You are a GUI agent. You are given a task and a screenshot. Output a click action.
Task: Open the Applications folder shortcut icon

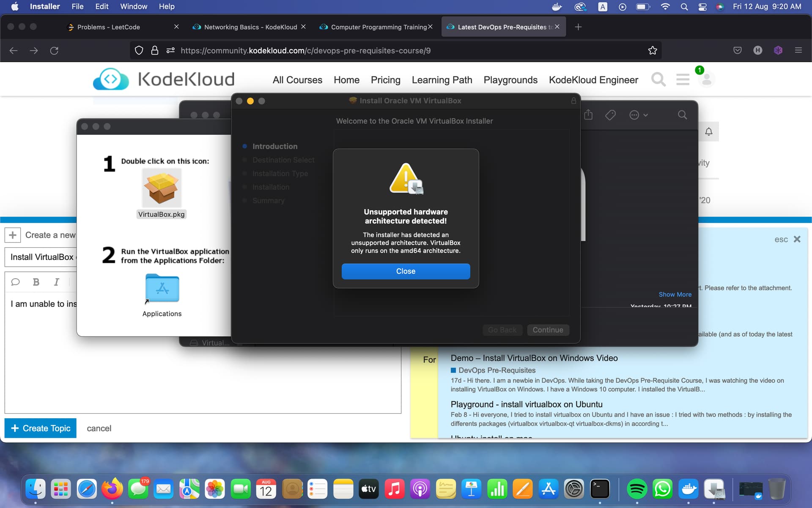coord(162,289)
